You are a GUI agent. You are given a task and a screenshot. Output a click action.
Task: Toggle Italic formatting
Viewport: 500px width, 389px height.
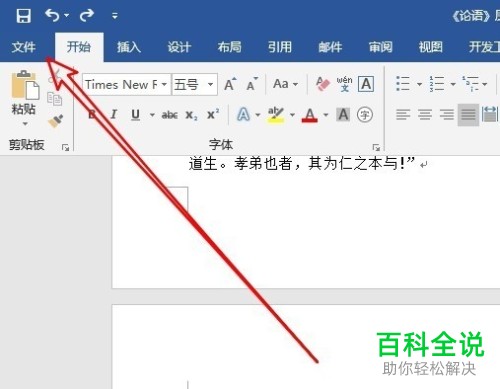pos(114,115)
